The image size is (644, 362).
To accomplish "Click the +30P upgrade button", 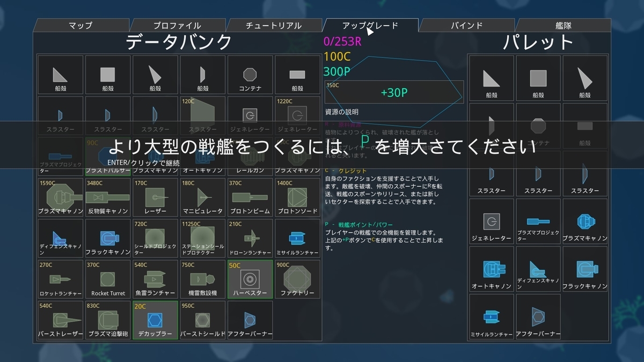I will (393, 92).
